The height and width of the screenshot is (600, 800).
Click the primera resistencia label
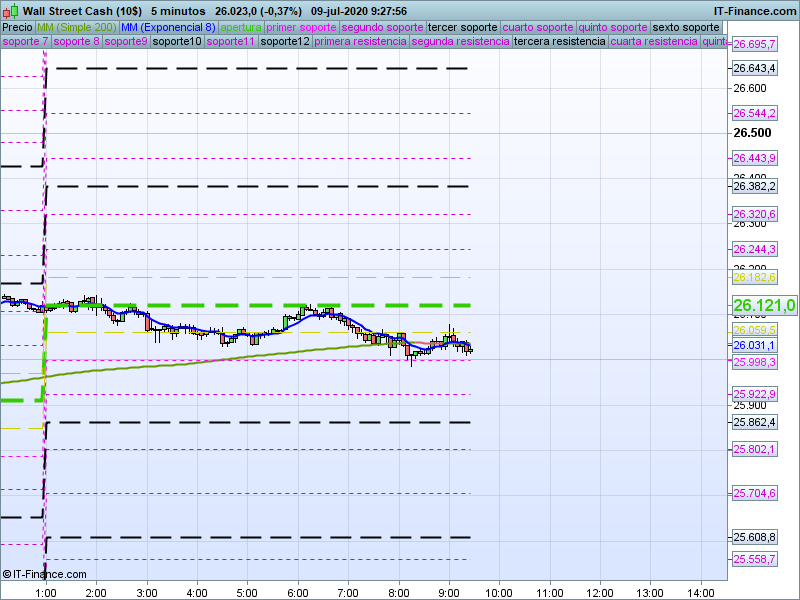click(360, 42)
